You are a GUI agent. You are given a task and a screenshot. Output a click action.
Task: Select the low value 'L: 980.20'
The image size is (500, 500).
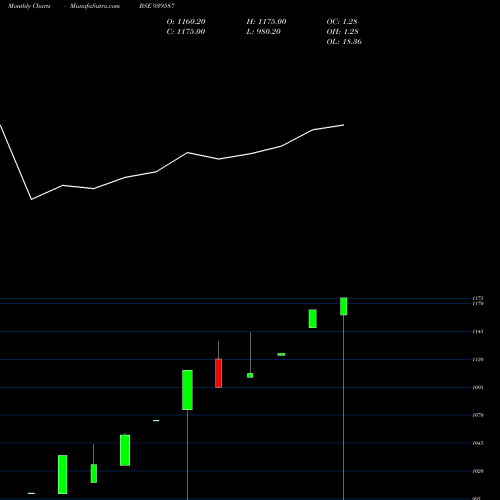(x=264, y=32)
